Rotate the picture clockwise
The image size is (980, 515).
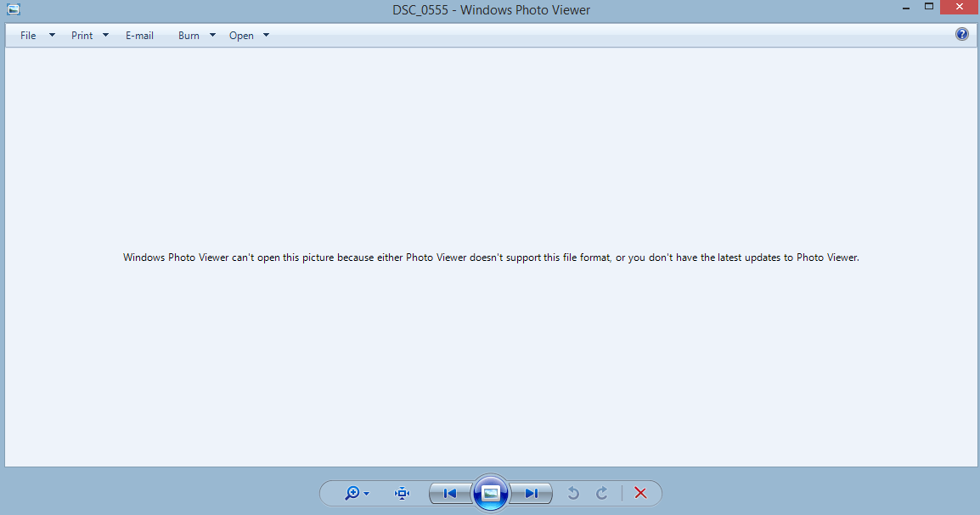click(x=602, y=493)
